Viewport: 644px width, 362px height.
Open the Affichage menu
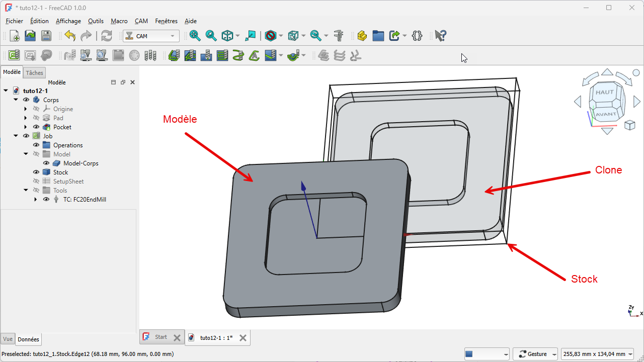pos(68,21)
